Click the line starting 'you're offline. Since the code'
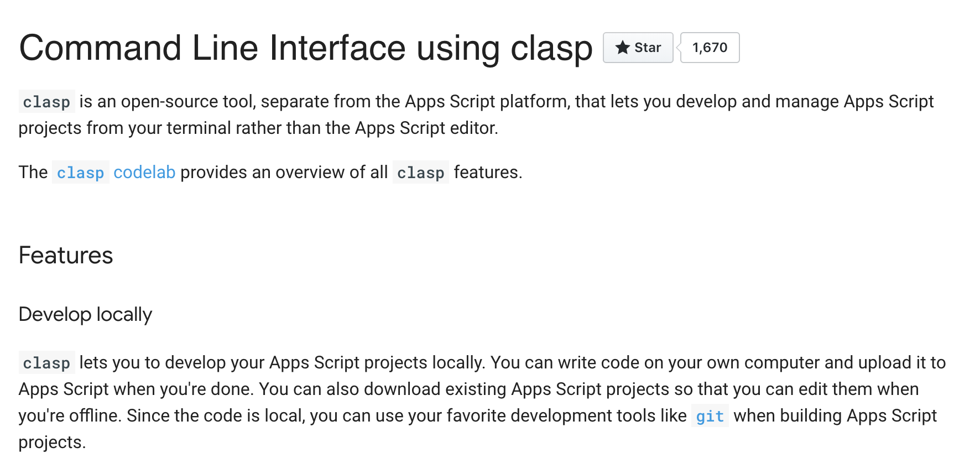The image size is (980, 468). point(478,415)
